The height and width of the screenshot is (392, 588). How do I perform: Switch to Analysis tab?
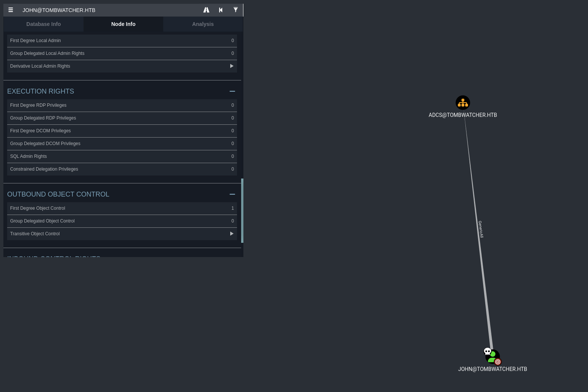pos(203,24)
